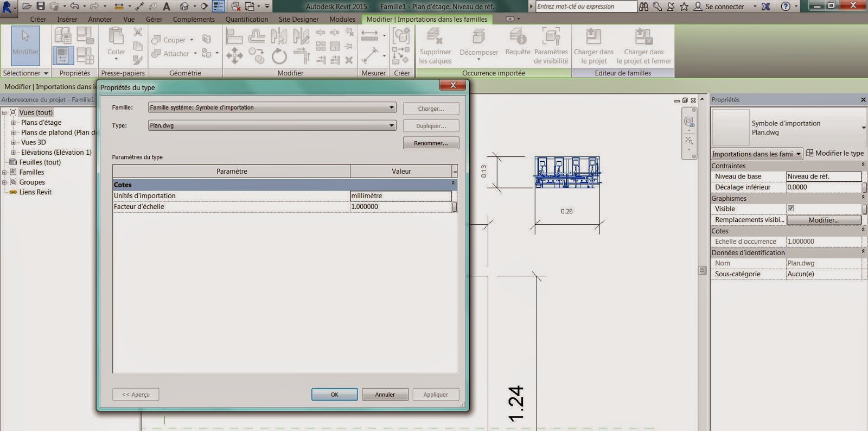Open the Vue ribbon tab
The image size is (868, 431).
pos(129,19)
